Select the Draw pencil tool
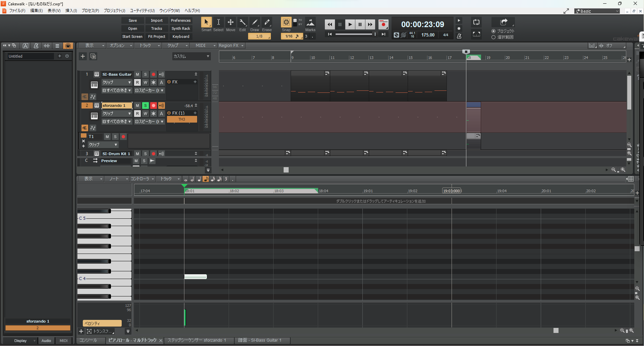Image resolution: width=644 pixels, height=346 pixels. point(255,22)
